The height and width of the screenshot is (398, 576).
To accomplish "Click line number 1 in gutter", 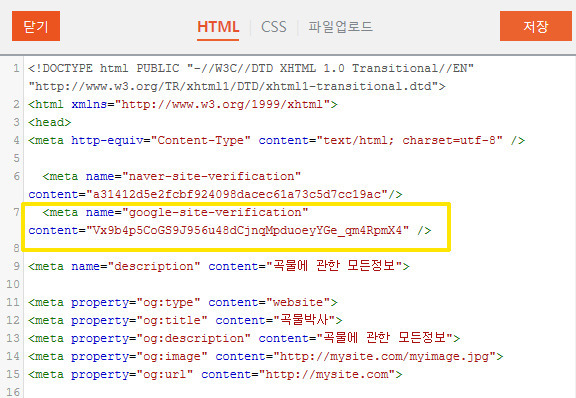I will coord(17,68).
